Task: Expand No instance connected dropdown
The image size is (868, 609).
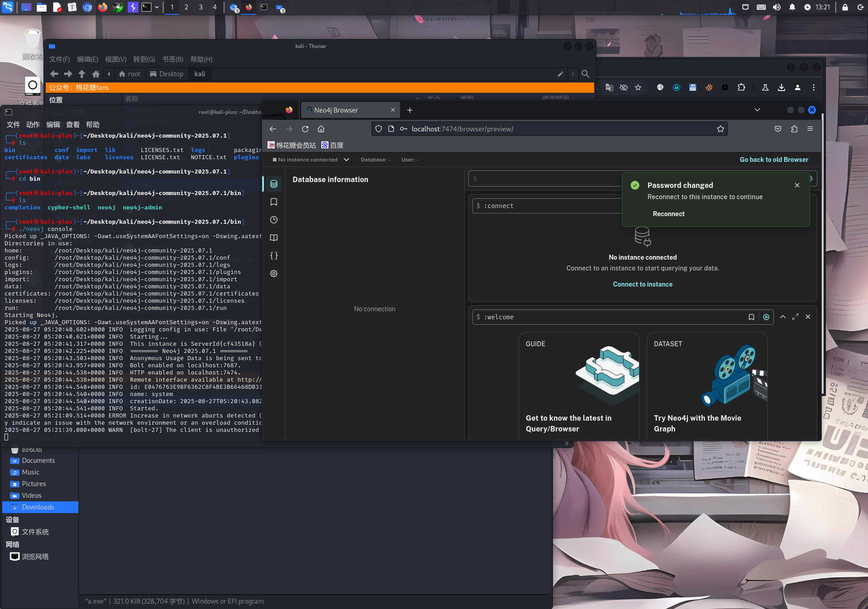Action: (346, 160)
